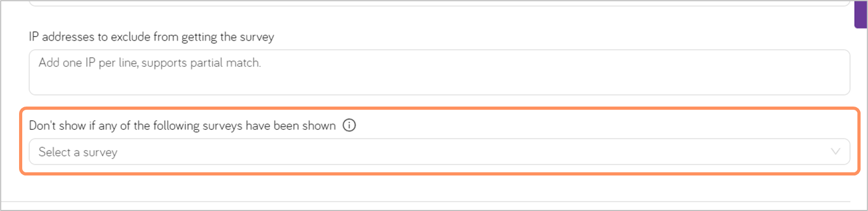Screen dimensions: 868x211
Task: Click the horizontal divider below the survey dropdown
Action: click(439, 201)
